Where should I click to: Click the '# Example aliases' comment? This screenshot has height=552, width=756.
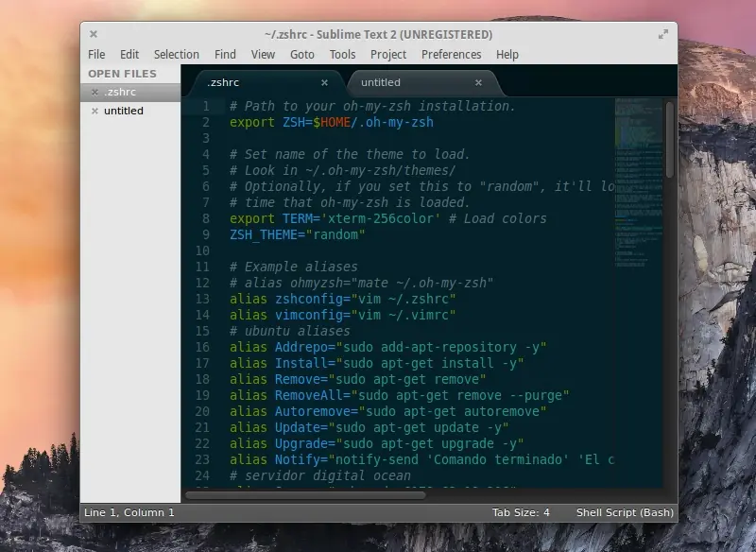(294, 267)
